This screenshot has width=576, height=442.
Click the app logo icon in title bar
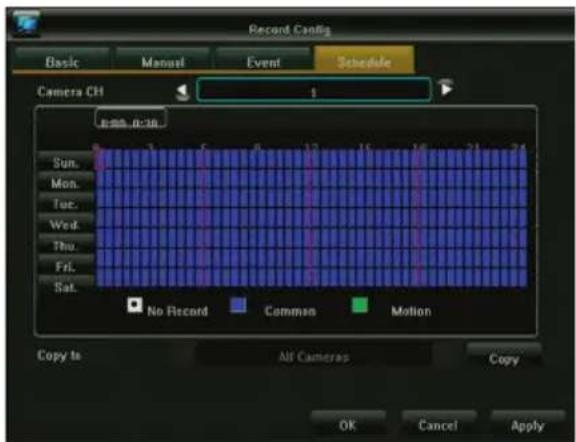point(26,24)
